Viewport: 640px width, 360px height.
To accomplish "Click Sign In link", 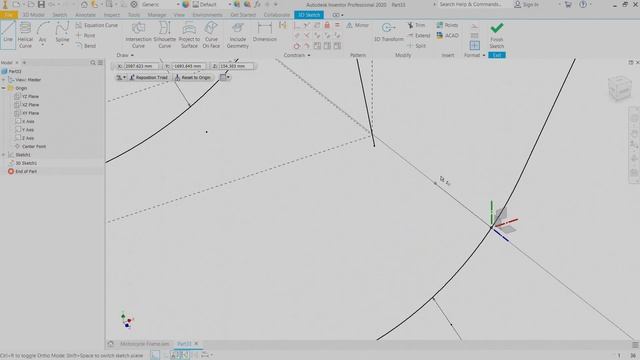I will click(527, 4).
